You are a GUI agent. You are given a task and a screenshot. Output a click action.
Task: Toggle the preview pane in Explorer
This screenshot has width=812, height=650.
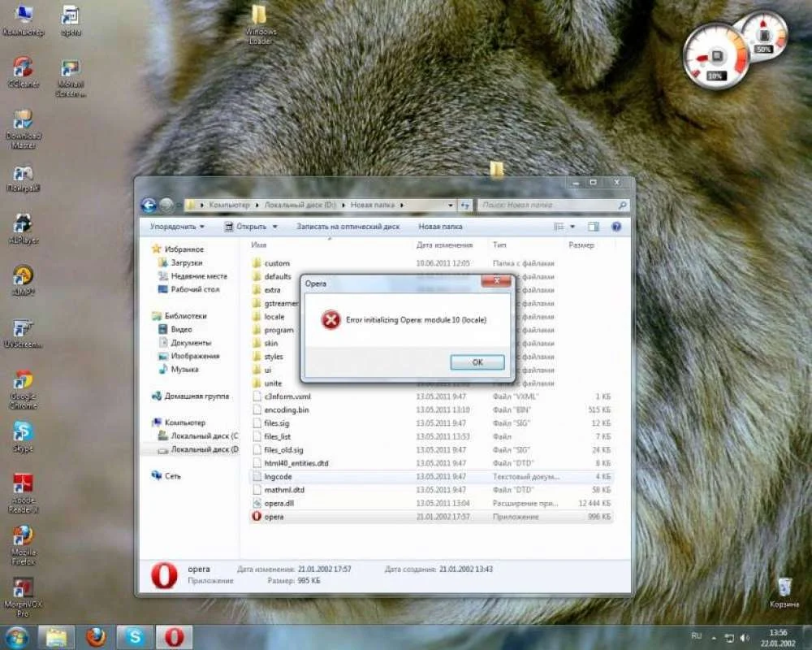[594, 227]
